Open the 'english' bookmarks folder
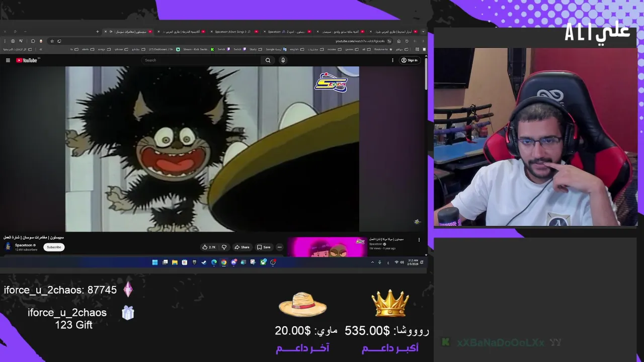Viewport: 644px width, 362px height. 297,49
